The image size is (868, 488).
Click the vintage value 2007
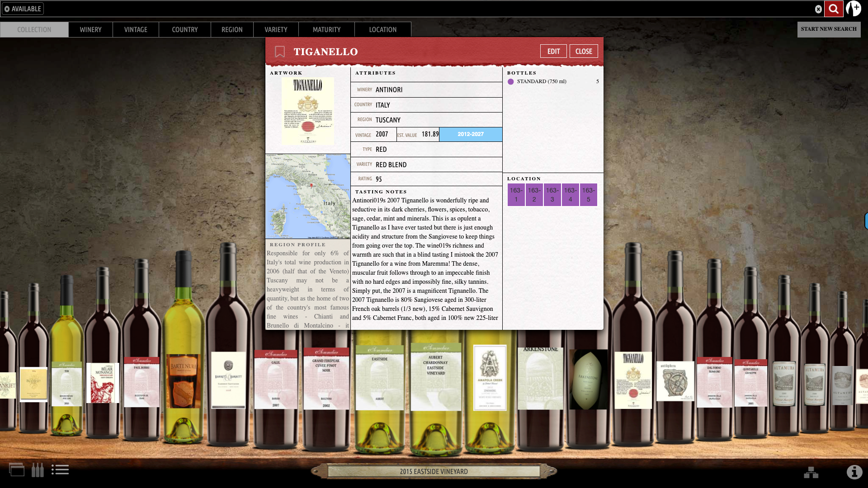[x=382, y=134]
